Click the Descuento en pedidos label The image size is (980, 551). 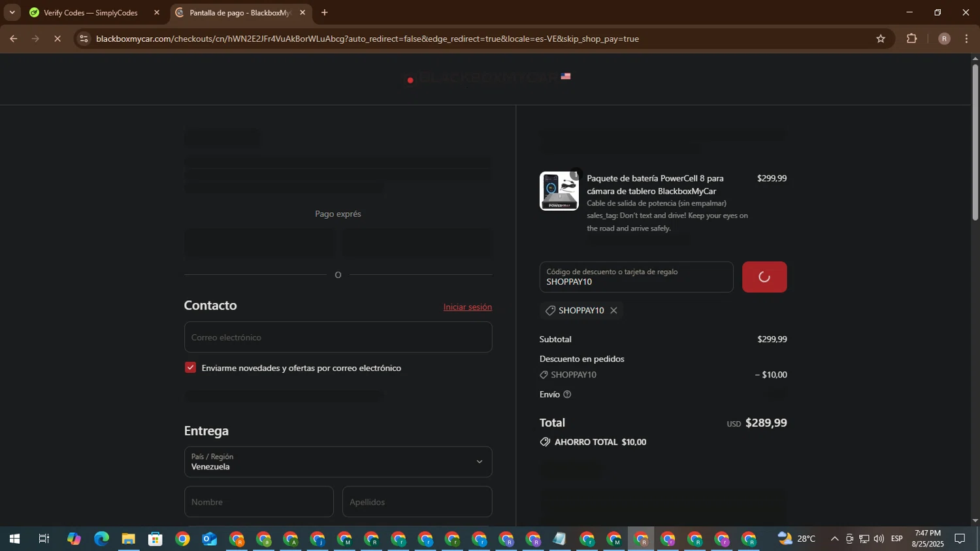pos(582,359)
